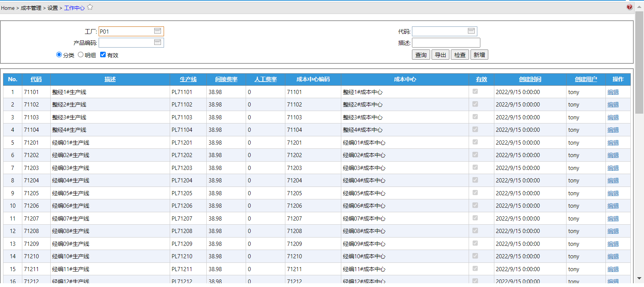
Task: Open lookup icon in 工厂 field
Action: coord(158,31)
